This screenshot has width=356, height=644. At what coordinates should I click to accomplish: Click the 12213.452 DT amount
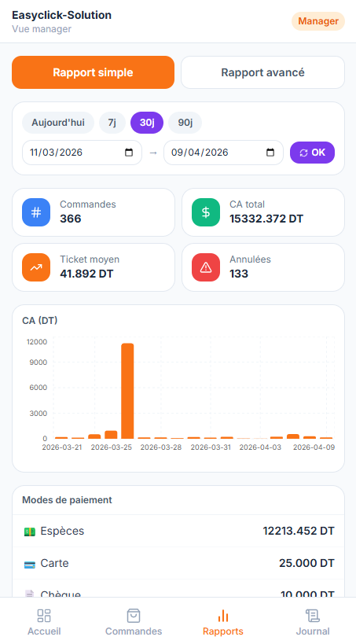coord(299,531)
